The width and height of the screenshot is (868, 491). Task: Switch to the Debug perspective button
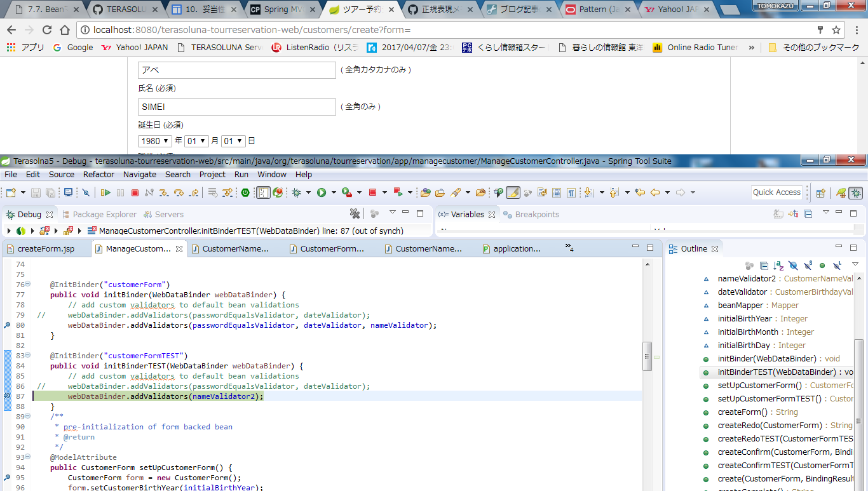(x=856, y=192)
